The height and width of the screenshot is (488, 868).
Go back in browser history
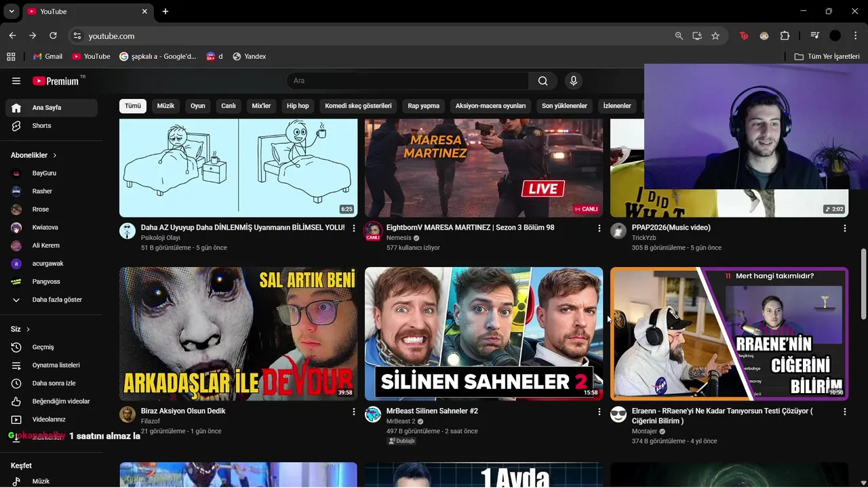click(x=12, y=36)
